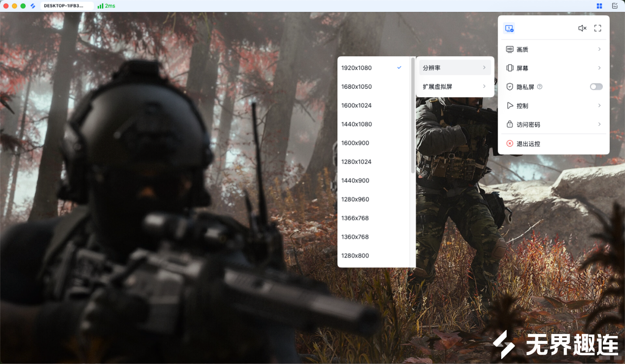Click the monitor icon at the panel's top
625x364 pixels.
(509, 29)
